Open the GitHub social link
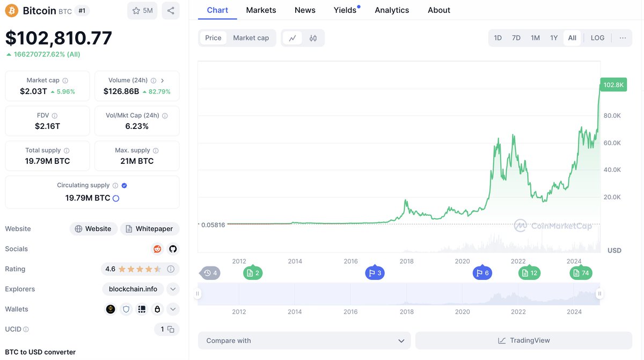Image resolution: width=644 pixels, height=360 pixels. 173,249
